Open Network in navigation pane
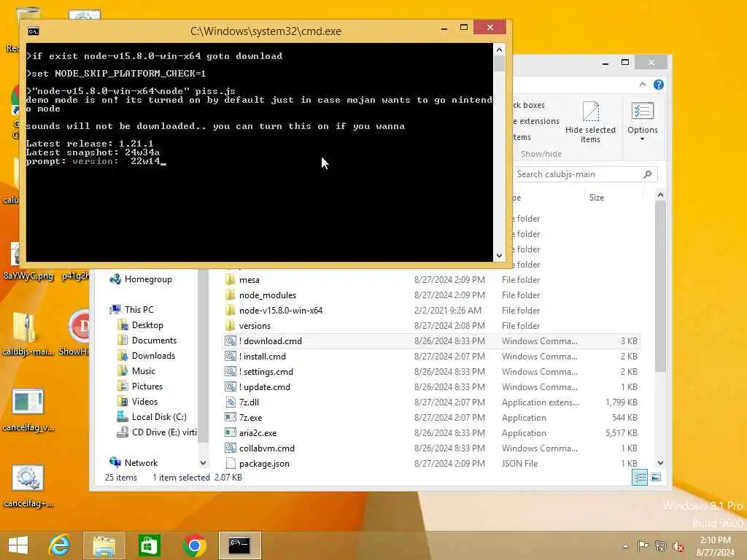Viewport: 747px width, 560px height. coord(134,462)
